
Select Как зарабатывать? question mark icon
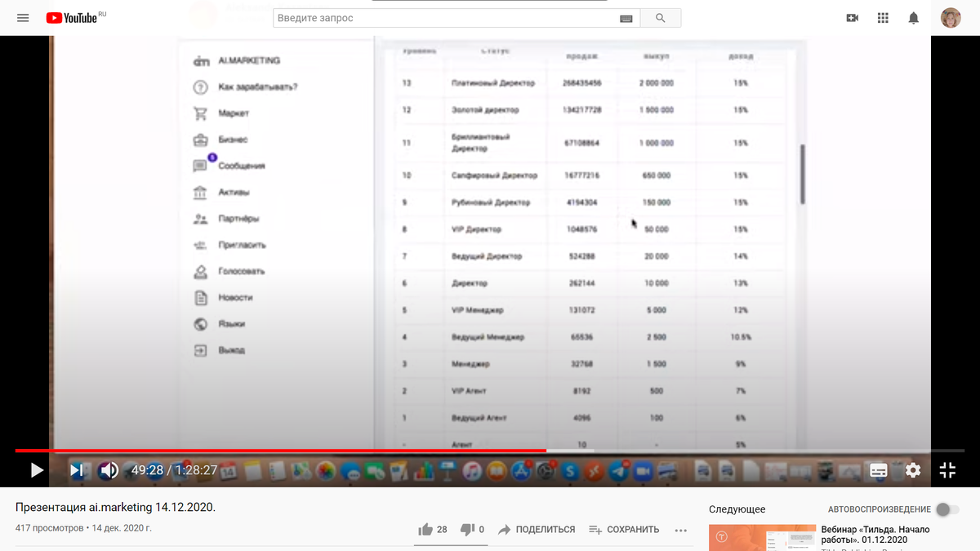pyautogui.click(x=200, y=87)
